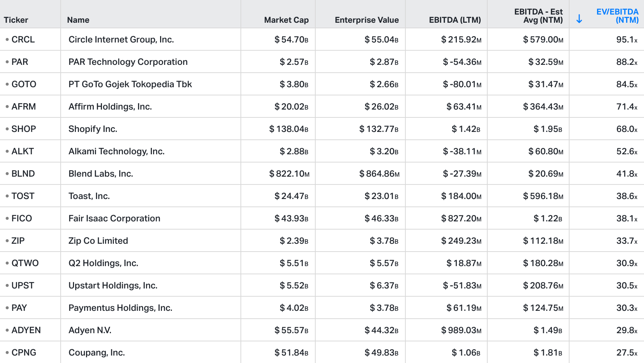Click CRCL market cap $54.70B
This screenshot has height=363, width=644.
pos(291,40)
